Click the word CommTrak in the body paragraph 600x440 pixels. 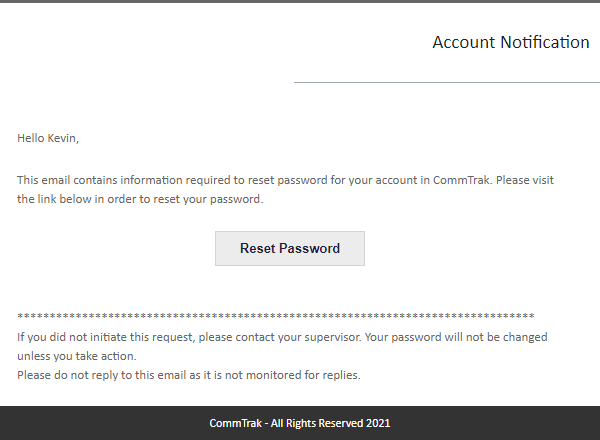(461, 180)
